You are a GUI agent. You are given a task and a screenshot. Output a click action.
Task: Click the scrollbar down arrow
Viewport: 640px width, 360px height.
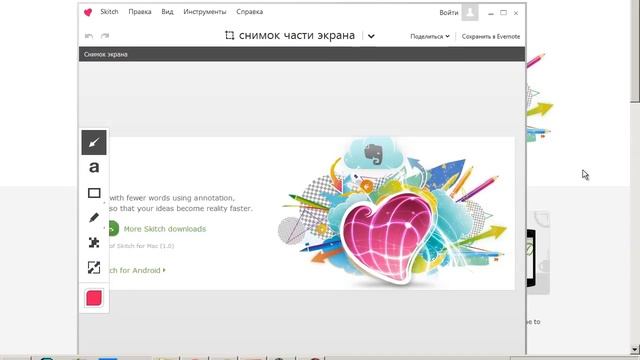[x=635, y=350]
